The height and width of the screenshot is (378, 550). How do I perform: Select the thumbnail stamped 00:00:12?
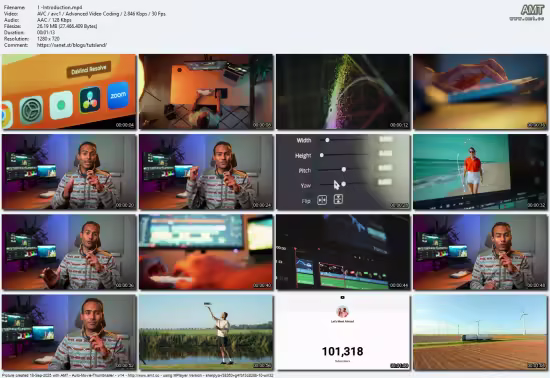[343, 92]
